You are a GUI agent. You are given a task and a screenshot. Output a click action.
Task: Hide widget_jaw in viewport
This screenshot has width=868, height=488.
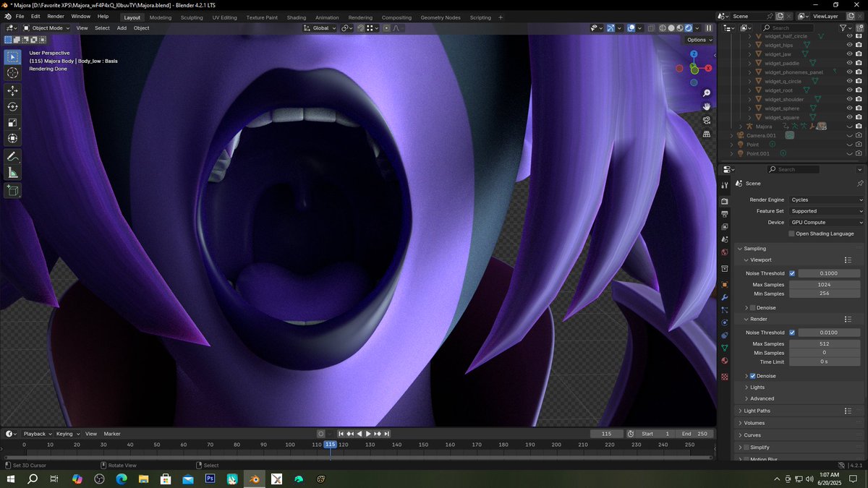(x=849, y=54)
